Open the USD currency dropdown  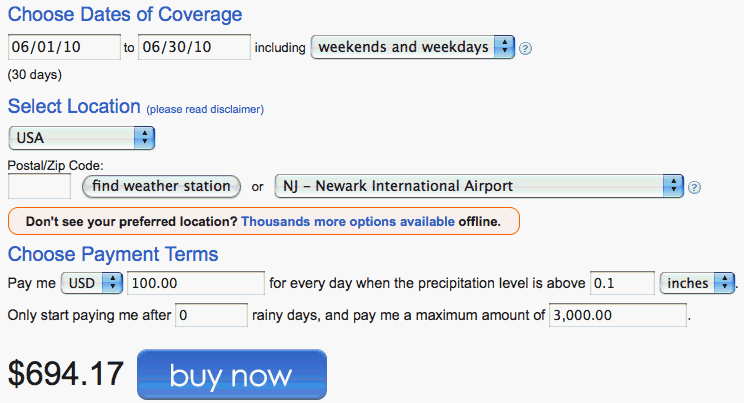coord(92,283)
